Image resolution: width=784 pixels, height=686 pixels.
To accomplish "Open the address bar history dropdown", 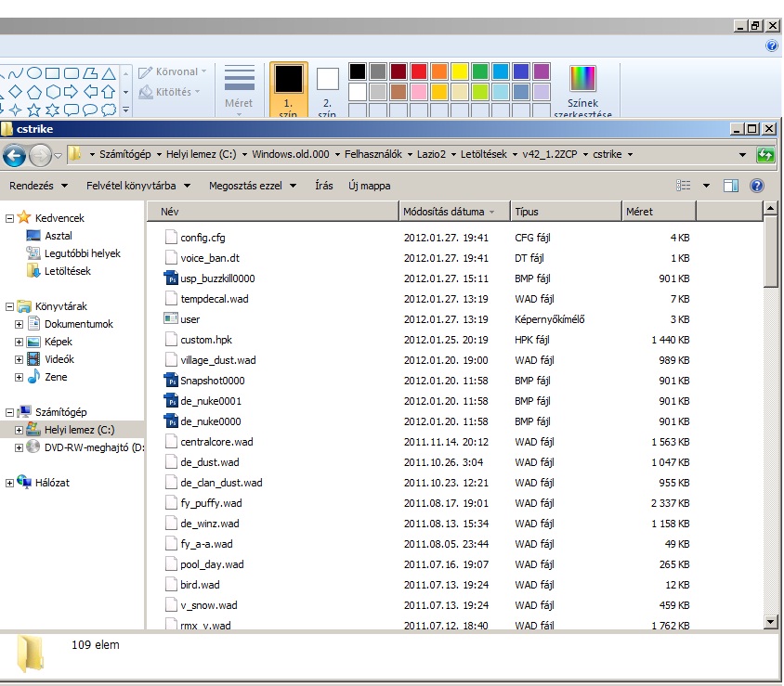I will [742, 155].
